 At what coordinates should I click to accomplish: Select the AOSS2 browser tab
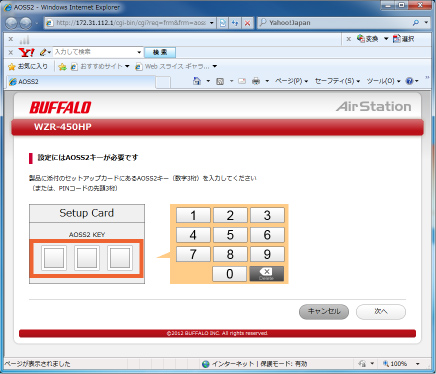[81, 82]
